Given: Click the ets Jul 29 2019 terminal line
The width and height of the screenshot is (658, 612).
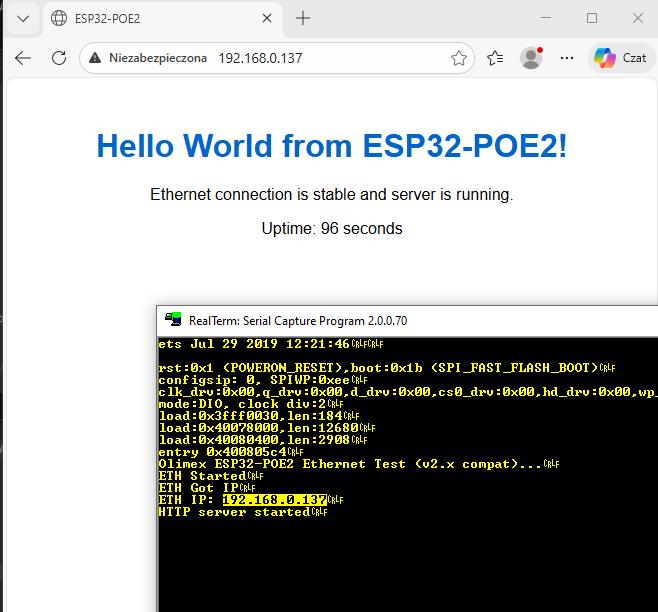Looking at the screenshot, I should (x=271, y=344).
